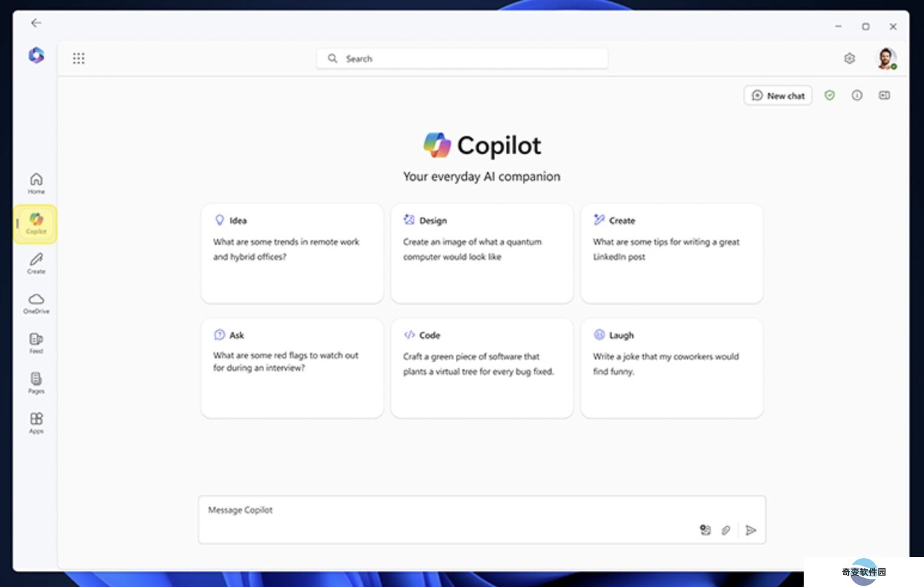Open the side panel icon beside info
The width and height of the screenshot is (924, 587).
tap(884, 95)
